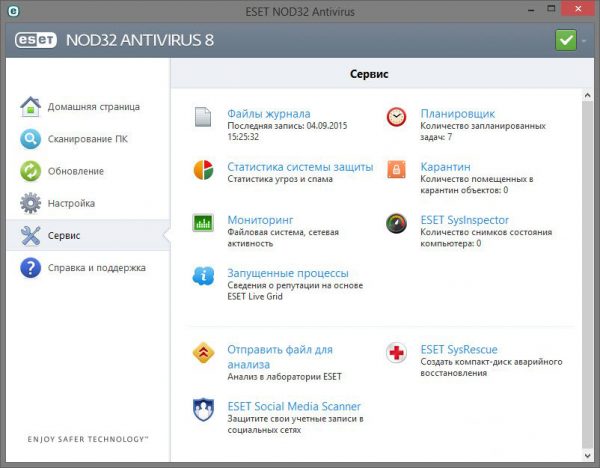Image resolution: width=600 pixels, height=468 pixels.
Task: Open Файлы журнала link
Action: pos(269,114)
